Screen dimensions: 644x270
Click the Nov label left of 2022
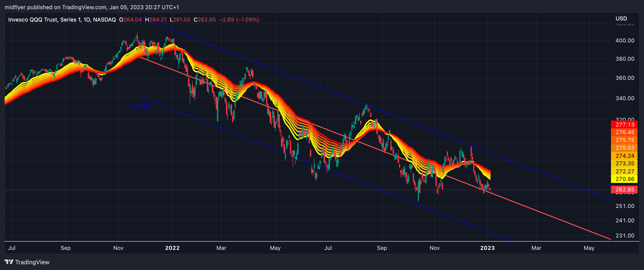click(x=118, y=248)
